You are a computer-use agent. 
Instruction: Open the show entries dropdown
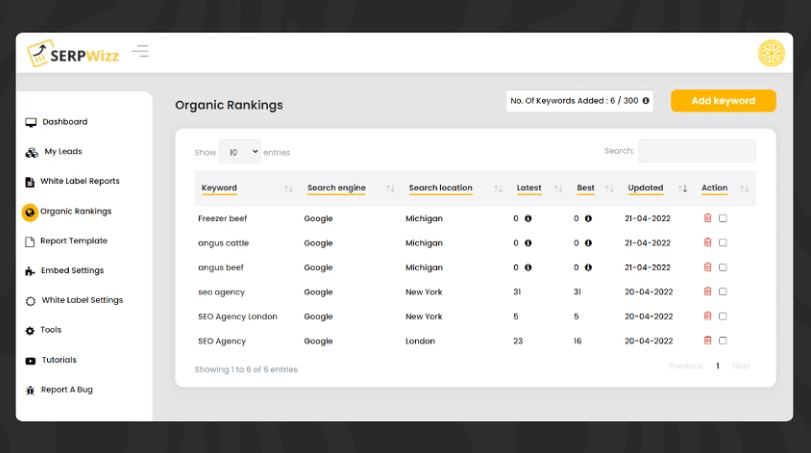(x=239, y=152)
